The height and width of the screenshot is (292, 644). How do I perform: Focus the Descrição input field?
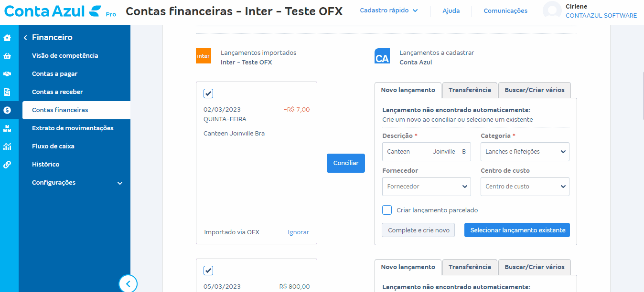click(x=427, y=152)
